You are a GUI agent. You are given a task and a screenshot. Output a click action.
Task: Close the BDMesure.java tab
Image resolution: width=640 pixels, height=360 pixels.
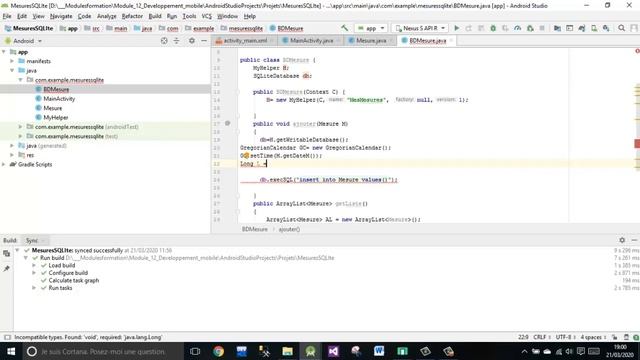click(x=451, y=40)
